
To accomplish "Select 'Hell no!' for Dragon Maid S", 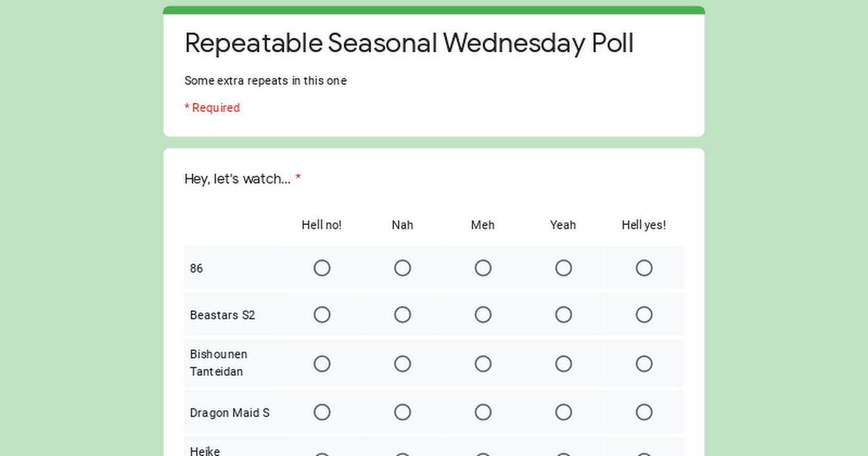I will pyautogui.click(x=322, y=413).
